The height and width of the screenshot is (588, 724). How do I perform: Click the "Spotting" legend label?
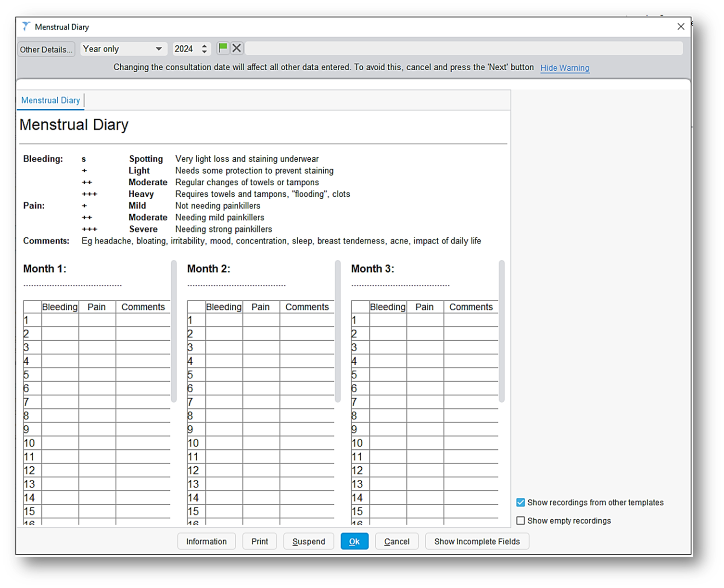(146, 159)
